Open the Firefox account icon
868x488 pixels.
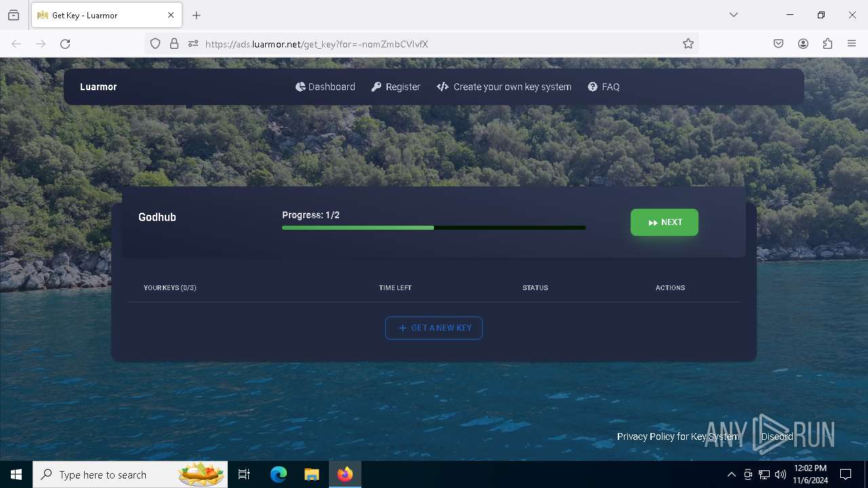803,44
